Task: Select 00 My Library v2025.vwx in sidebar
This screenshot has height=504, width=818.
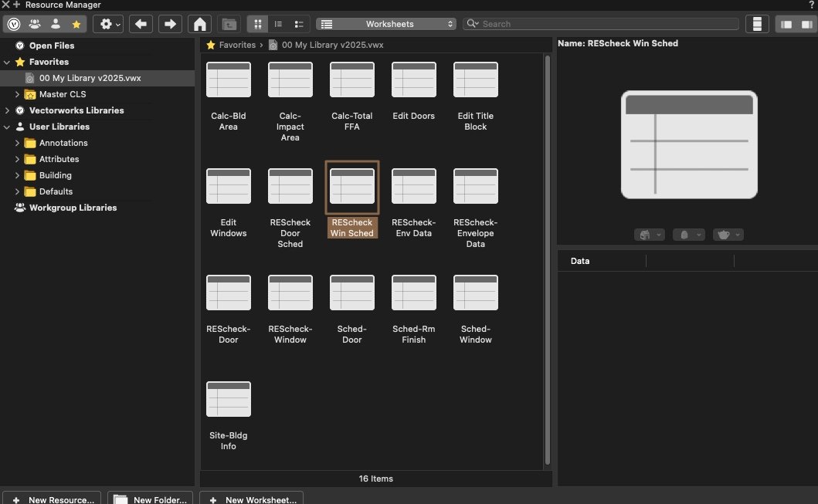Action: [x=90, y=78]
